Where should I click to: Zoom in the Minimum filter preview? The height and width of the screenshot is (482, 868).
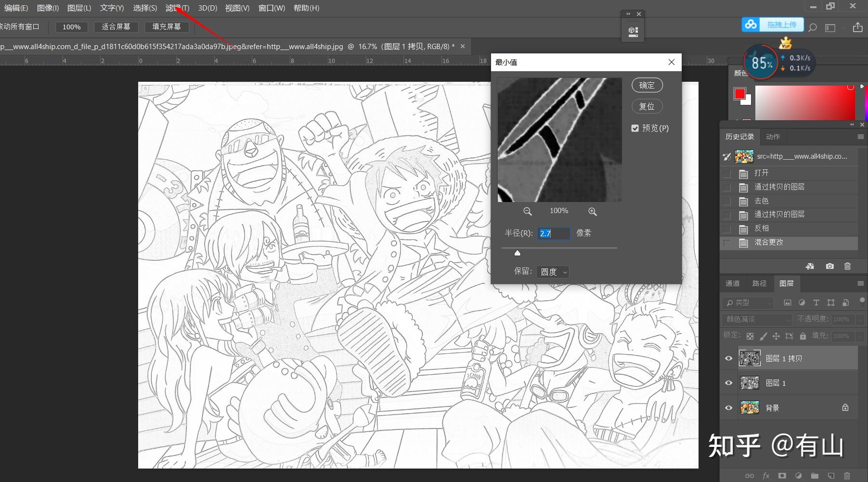coord(592,211)
